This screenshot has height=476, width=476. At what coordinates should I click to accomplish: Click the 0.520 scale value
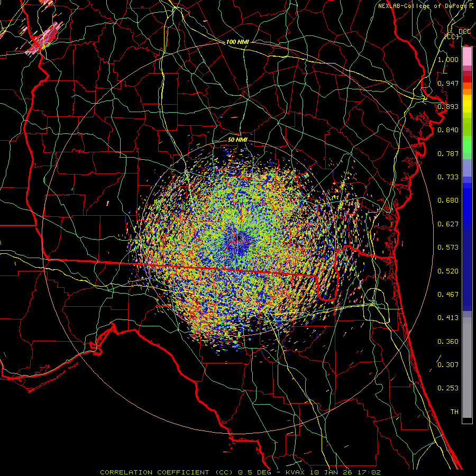pyautogui.click(x=448, y=271)
